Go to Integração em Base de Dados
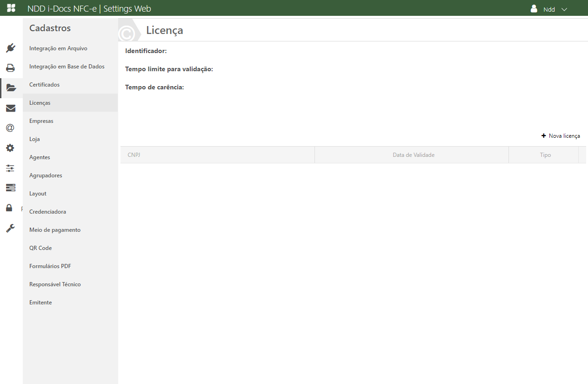 pos(67,67)
